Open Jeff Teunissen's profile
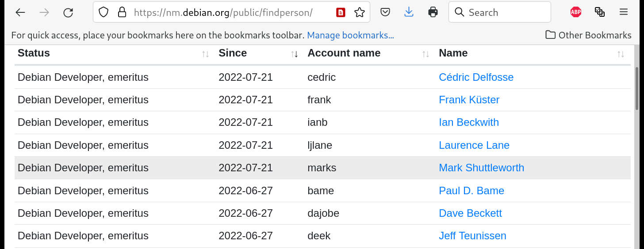Screen dimensions: 644x249 pos(472,236)
